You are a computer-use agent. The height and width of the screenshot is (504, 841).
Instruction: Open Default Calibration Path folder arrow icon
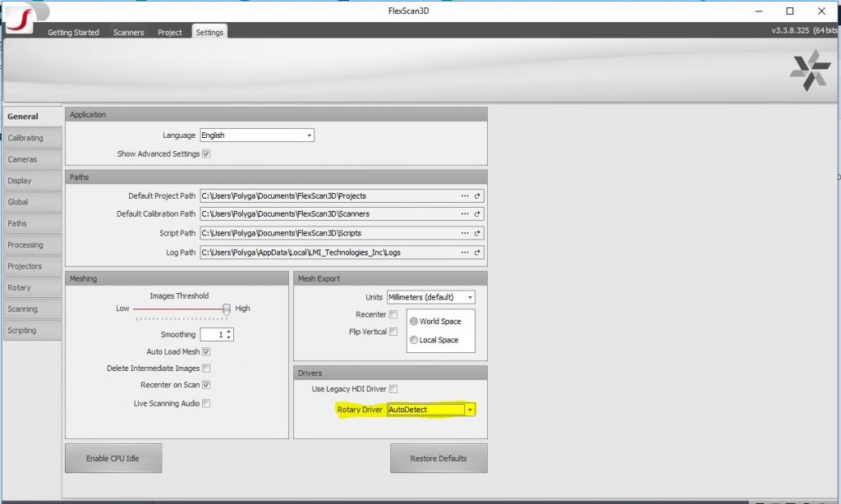pos(477,214)
